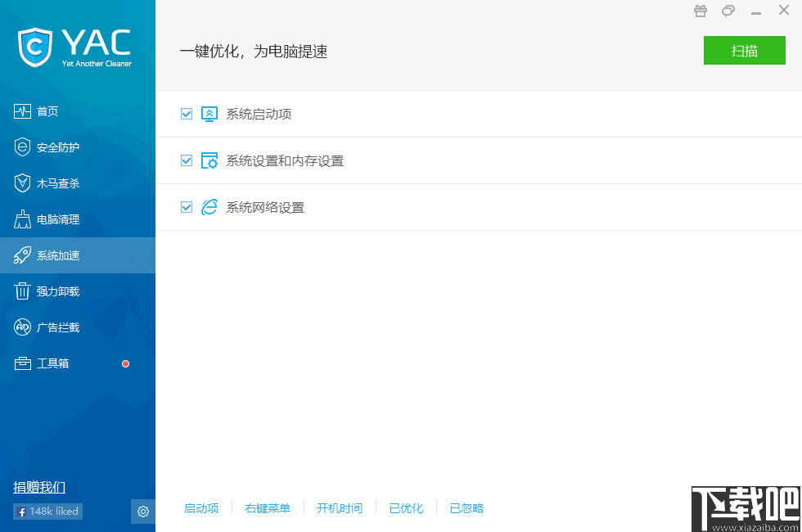Switch to the 右键菜单 tab
802x532 pixels.
click(268, 507)
